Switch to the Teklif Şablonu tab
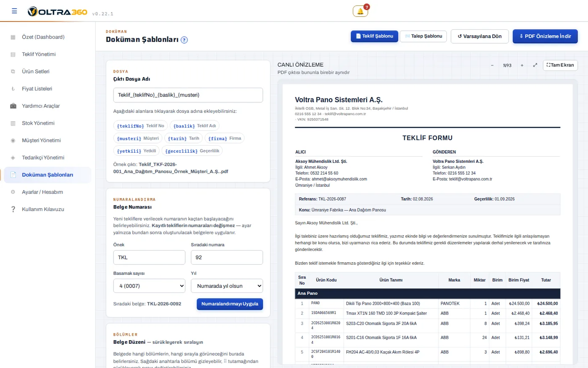 tap(374, 36)
